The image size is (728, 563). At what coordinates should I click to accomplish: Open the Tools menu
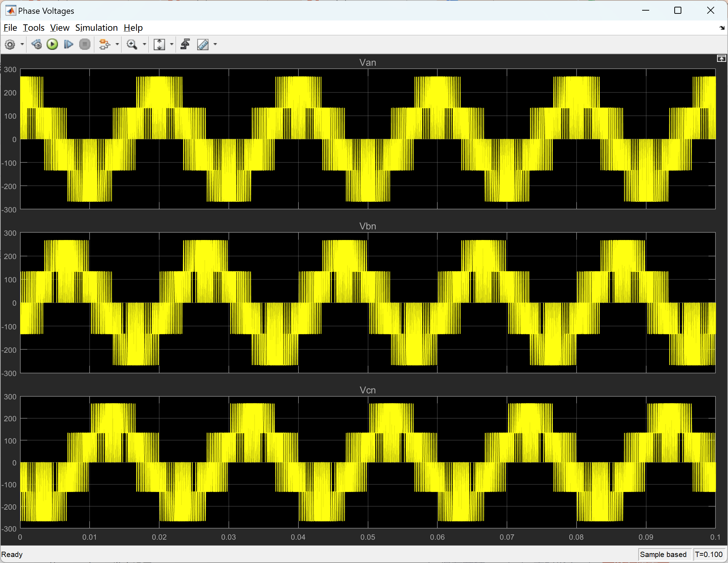coord(34,28)
